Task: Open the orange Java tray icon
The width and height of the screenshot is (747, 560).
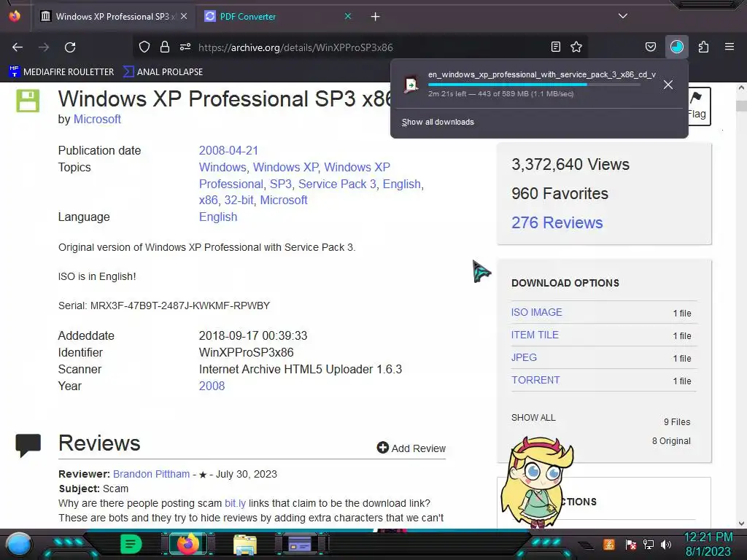Action: (x=609, y=544)
